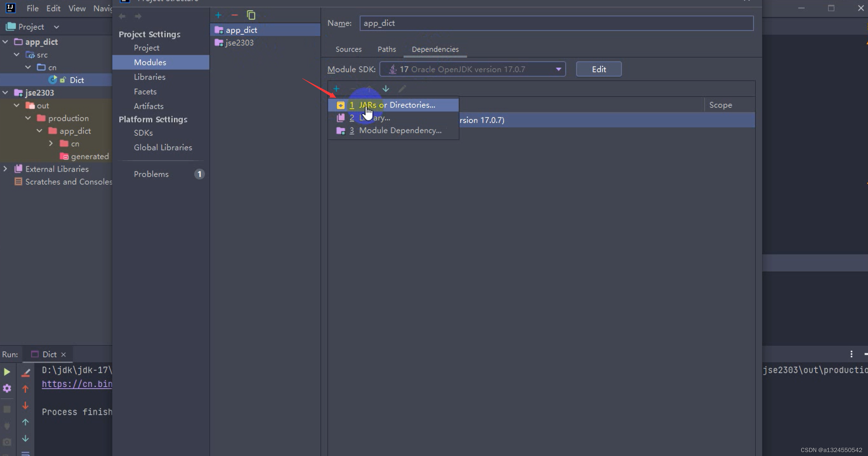The width and height of the screenshot is (868, 456).
Task: Open the https://cn.bin link in console
Action: point(77,384)
